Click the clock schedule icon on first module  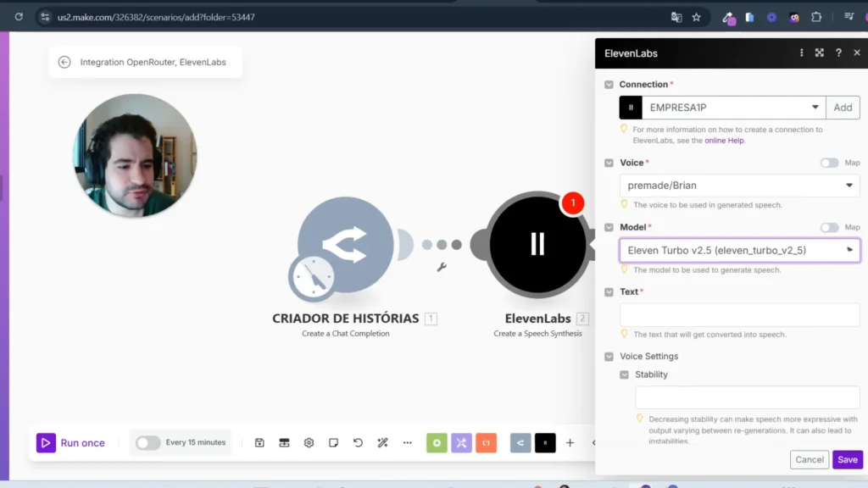(x=312, y=278)
